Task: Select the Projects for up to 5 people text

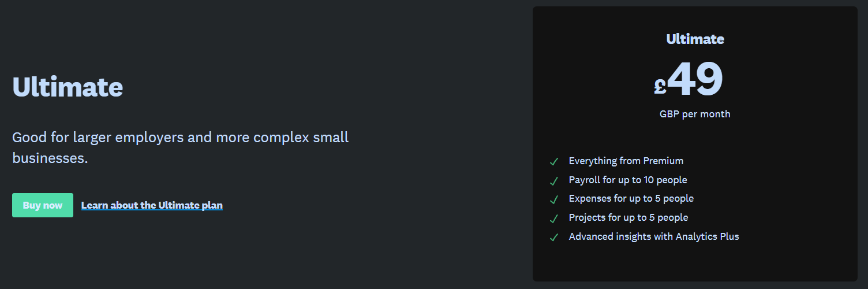Action: [x=628, y=217]
